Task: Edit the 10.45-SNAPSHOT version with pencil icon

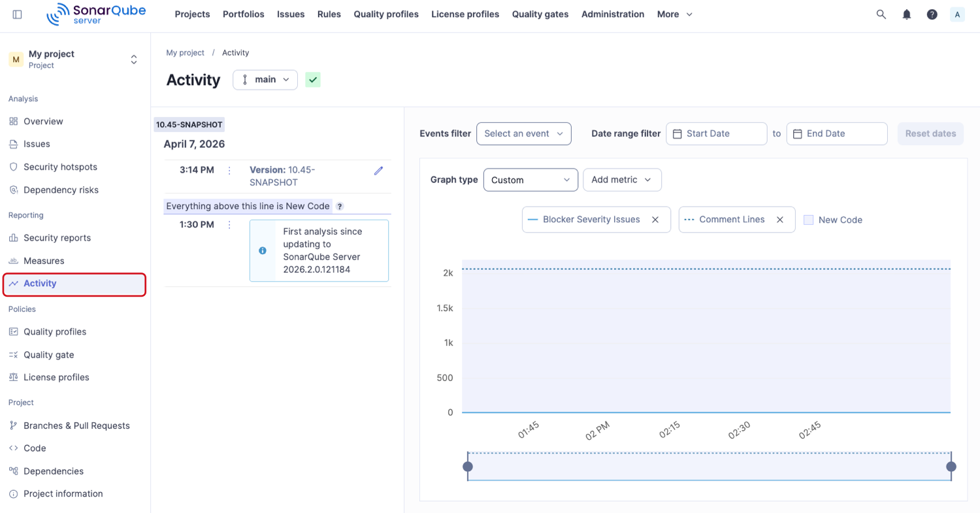Action: (378, 171)
